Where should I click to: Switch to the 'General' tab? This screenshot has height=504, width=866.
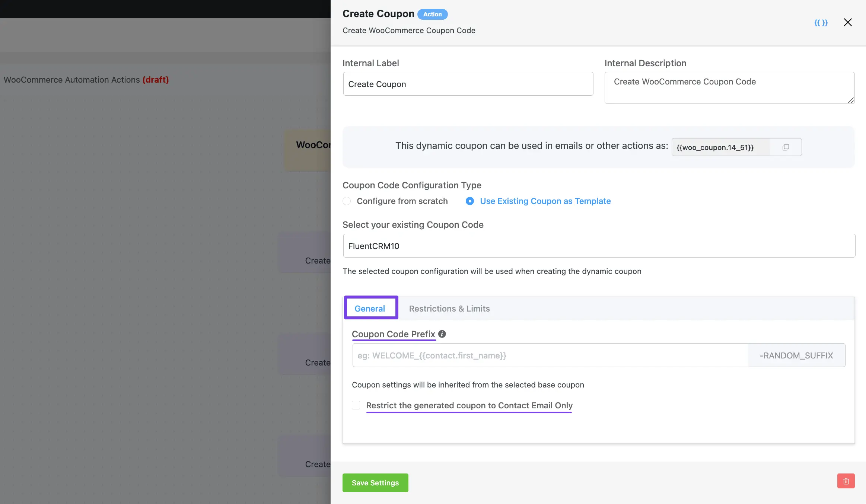click(x=370, y=309)
